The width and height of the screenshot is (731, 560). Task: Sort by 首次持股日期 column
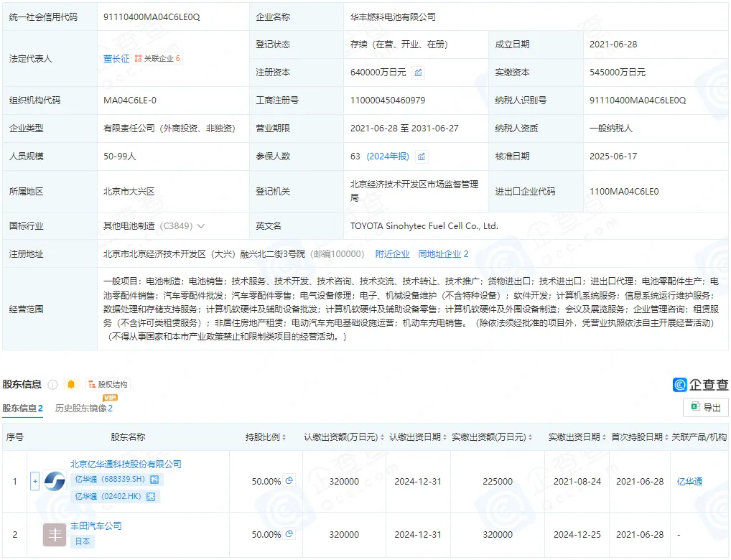[666, 437]
